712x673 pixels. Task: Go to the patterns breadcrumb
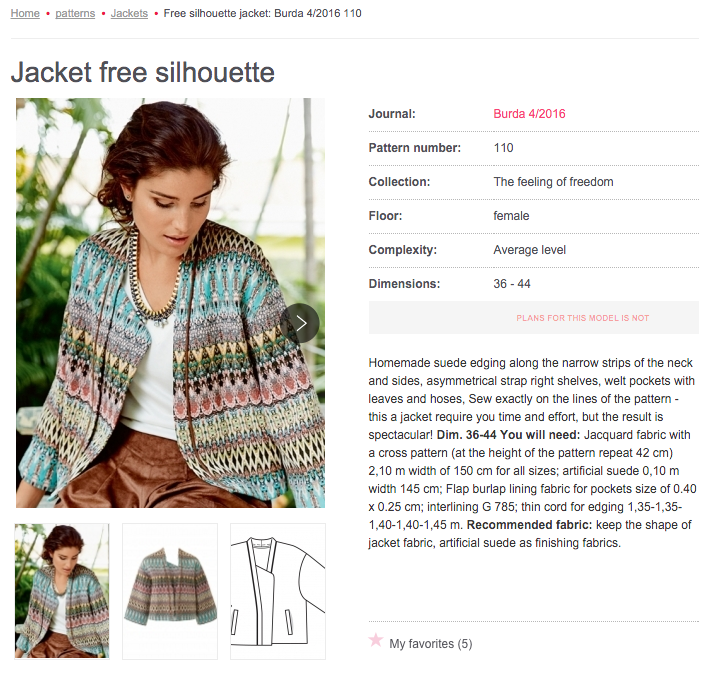pos(75,13)
